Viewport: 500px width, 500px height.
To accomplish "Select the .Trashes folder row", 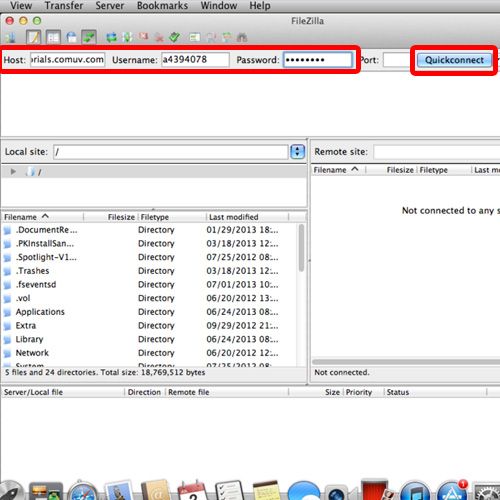I will click(149, 271).
